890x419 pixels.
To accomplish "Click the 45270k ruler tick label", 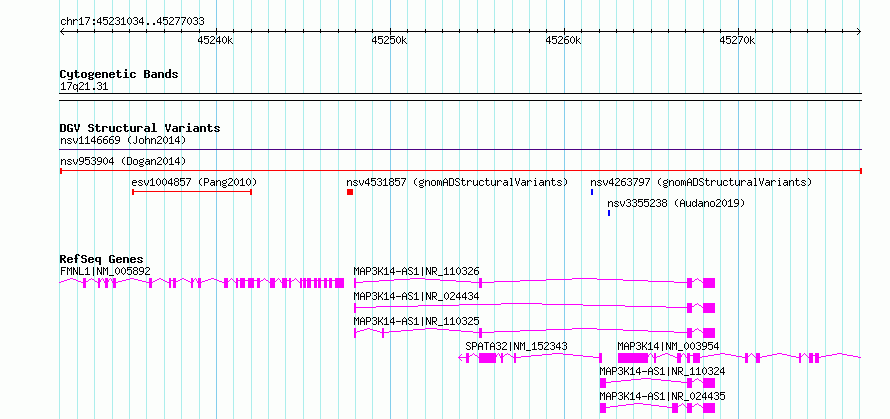I will pos(738,40).
